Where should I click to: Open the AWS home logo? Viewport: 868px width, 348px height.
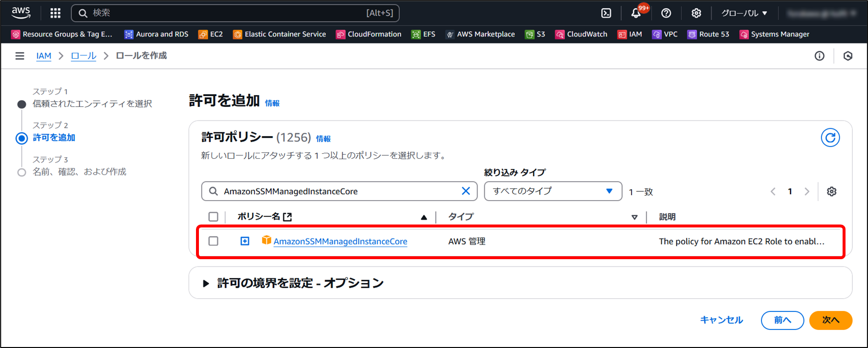pyautogui.click(x=21, y=13)
